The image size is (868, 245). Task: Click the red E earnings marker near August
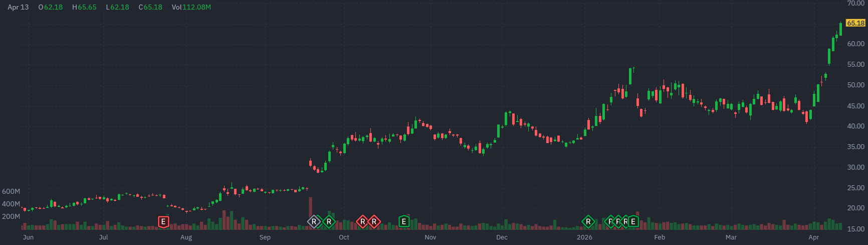tap(163, 221)
